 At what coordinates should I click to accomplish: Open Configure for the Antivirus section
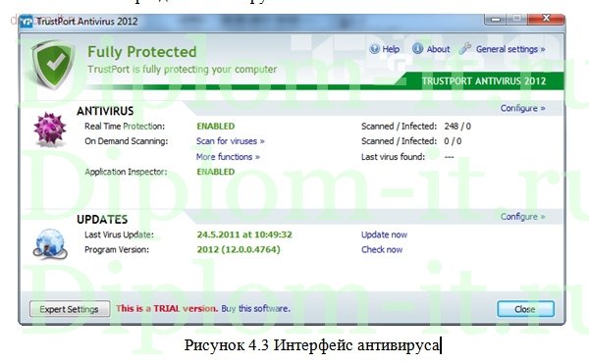[522, 108]
